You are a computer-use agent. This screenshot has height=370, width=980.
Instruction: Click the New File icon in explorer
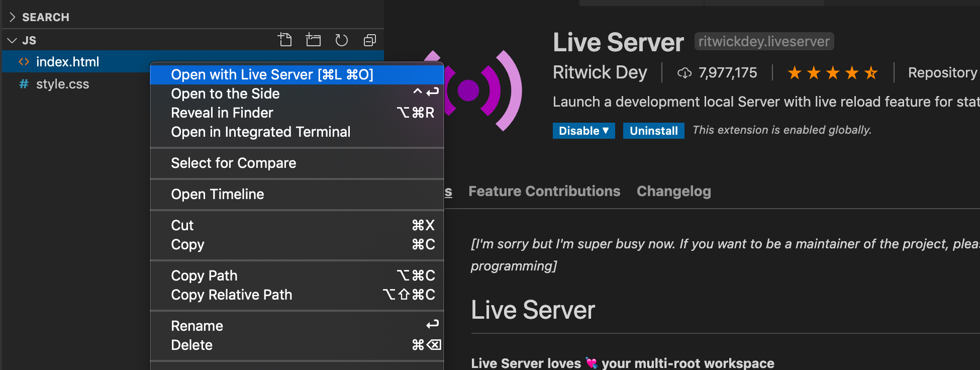(285, 40)
